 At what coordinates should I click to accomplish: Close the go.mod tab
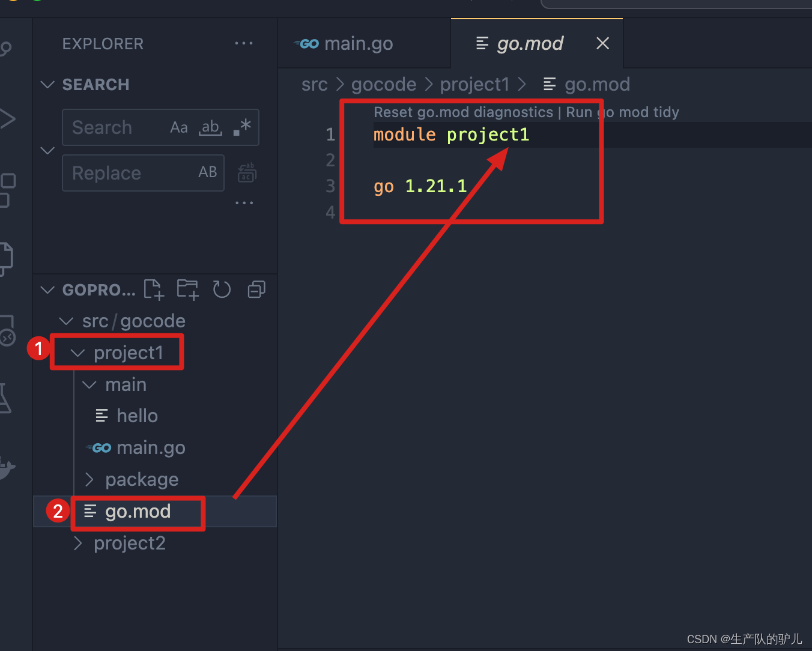[602, 43]
